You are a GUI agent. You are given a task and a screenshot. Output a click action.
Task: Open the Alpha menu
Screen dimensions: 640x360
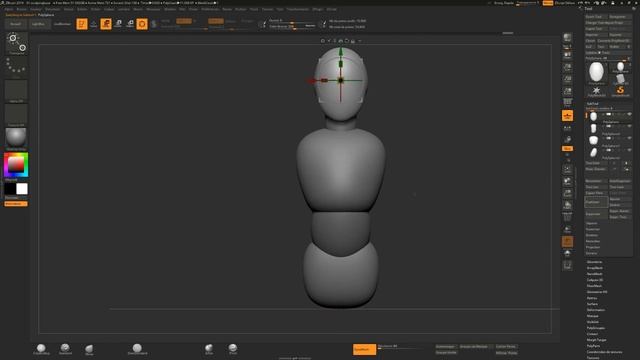(x=9, y=9)
